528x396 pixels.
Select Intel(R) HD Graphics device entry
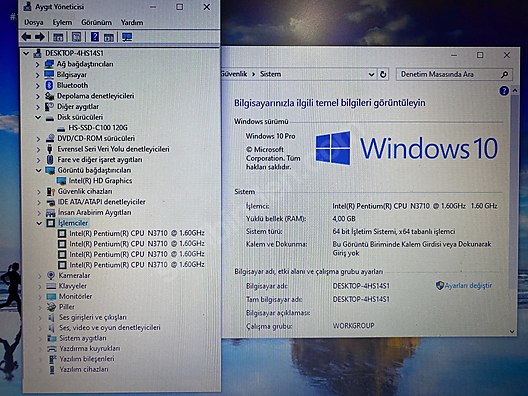click(100, 181)
